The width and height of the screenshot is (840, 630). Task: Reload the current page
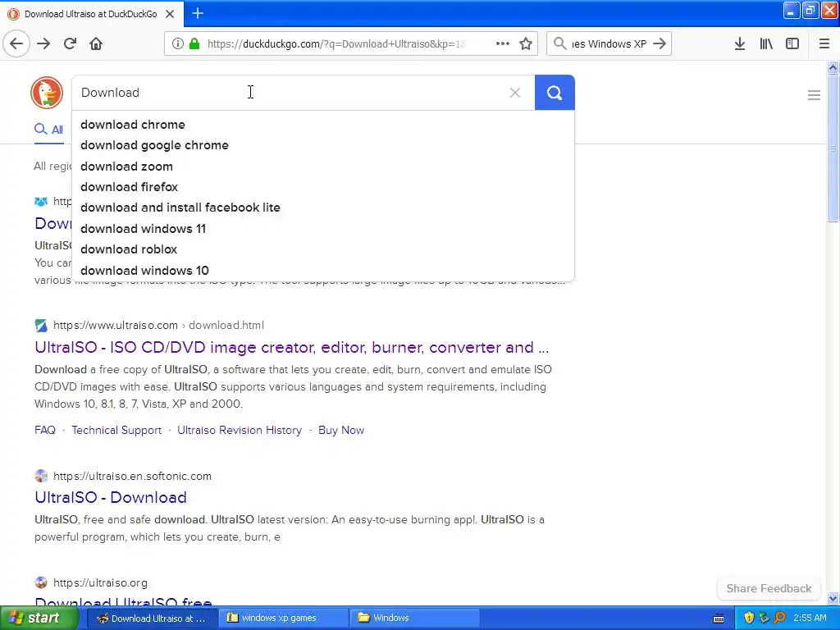(71, 43)
